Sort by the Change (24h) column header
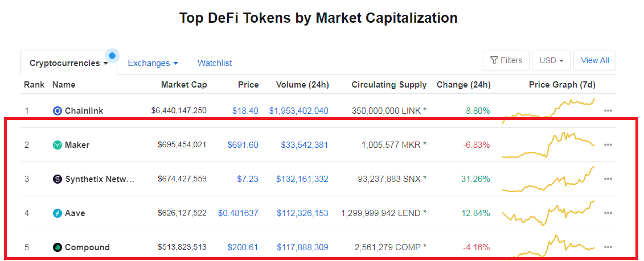This screenshot has width=644, height=261. (463, 85)
